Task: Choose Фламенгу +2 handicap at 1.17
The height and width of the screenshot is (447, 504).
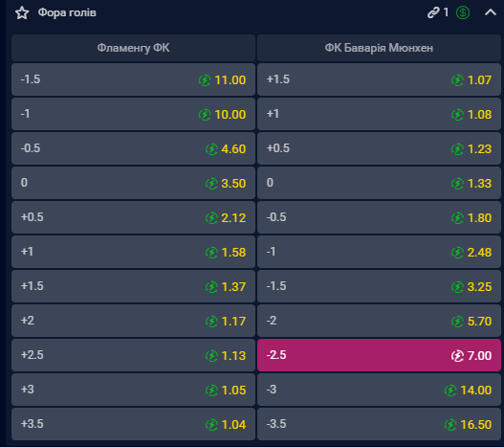Action: point(133,321)
